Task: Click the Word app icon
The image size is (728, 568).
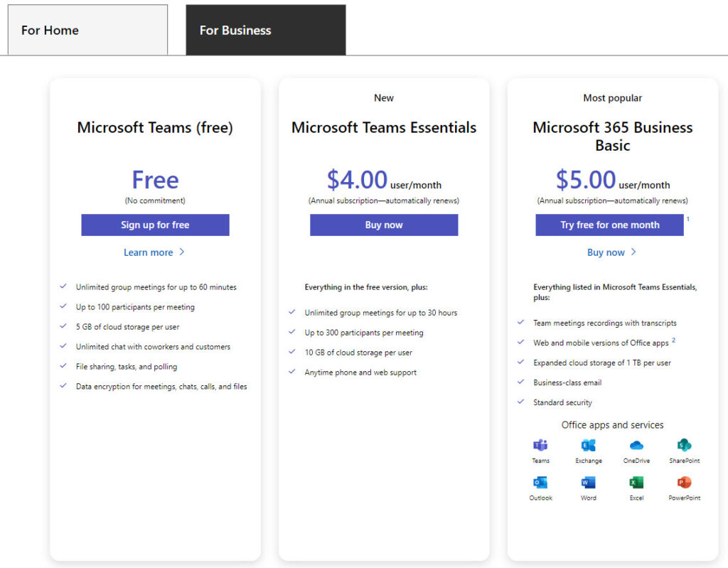Action: 588,483
